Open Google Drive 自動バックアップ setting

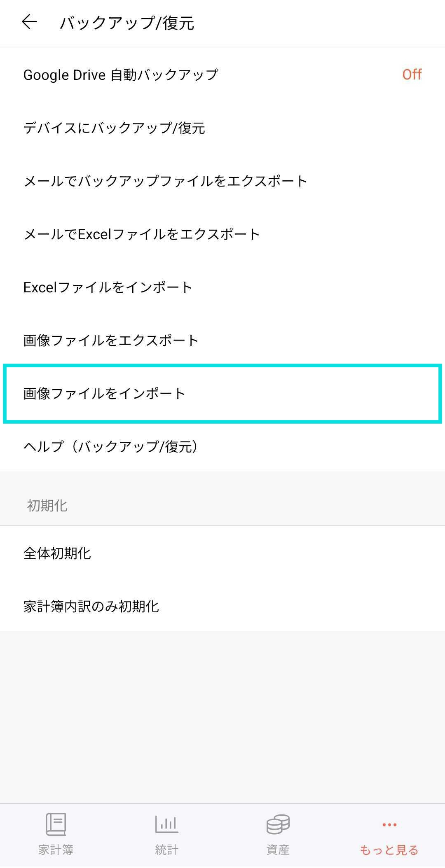tap(121, 75)
